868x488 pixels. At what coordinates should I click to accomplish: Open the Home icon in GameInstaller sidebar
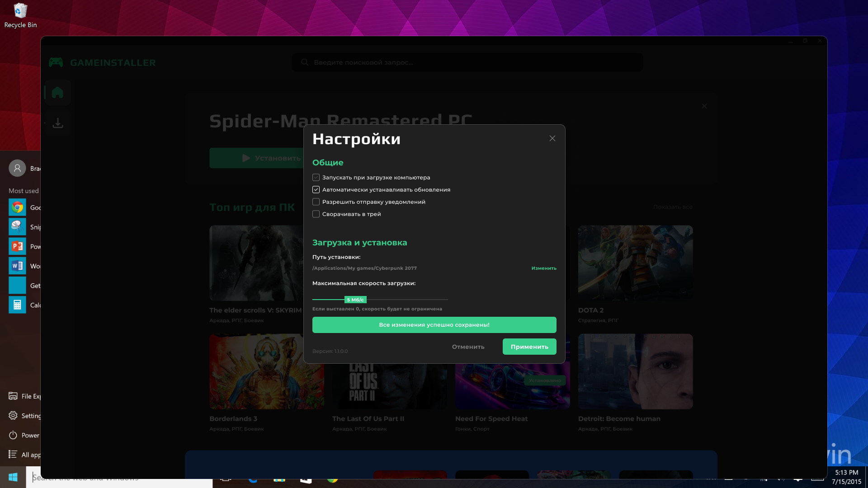click(x=57, y=93)
